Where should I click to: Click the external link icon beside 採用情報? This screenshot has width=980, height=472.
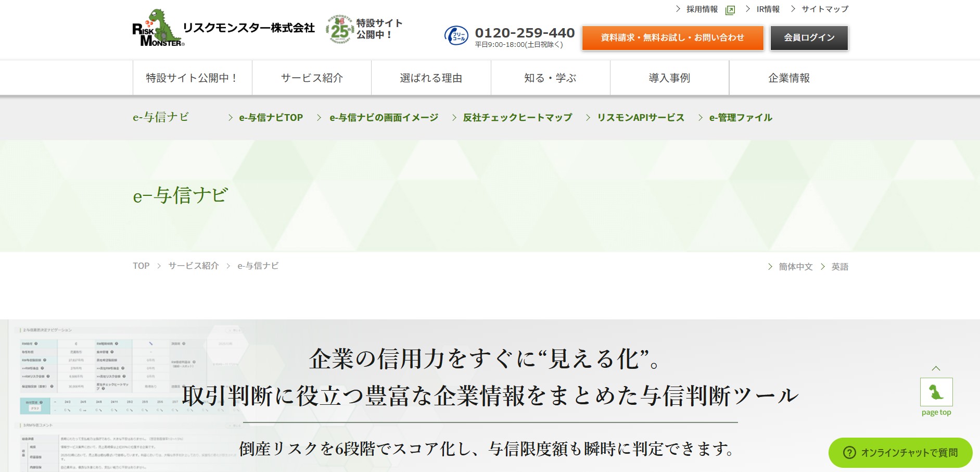coord(730,10)
